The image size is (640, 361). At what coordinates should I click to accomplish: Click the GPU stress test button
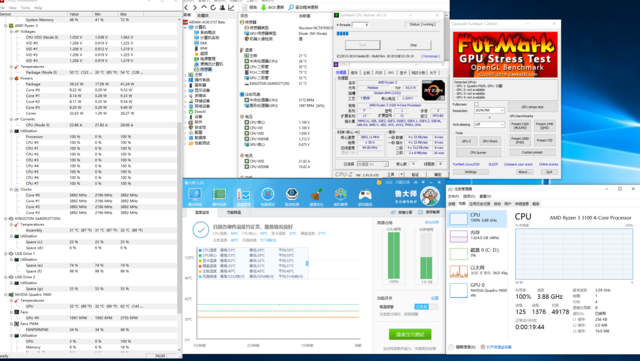coord(533,107)
